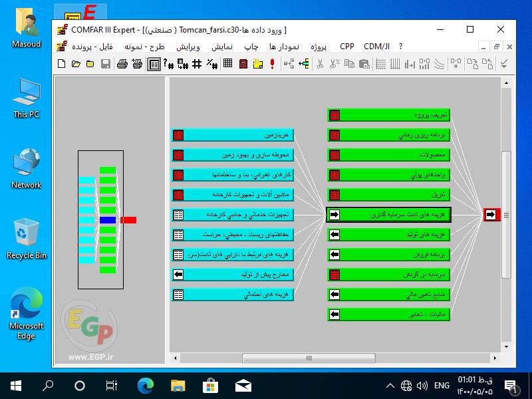Expand the هزینه های تولید node arrow
This screenshot has width=532, height=399.
tap(334, 235)
